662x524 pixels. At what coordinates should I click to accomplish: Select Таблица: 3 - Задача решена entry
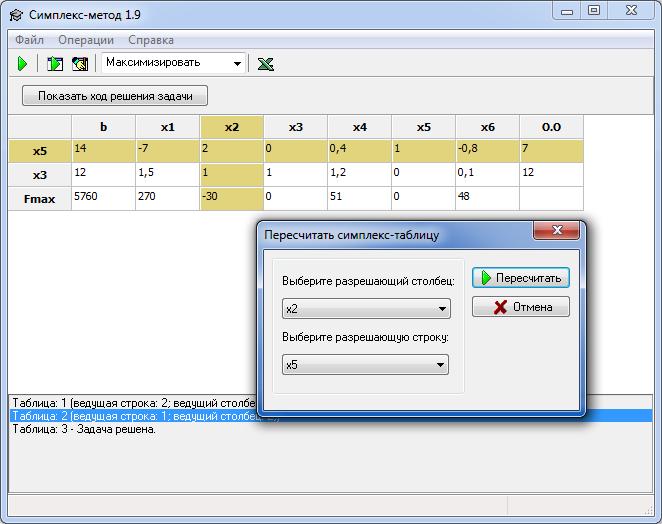click(84, 429)
